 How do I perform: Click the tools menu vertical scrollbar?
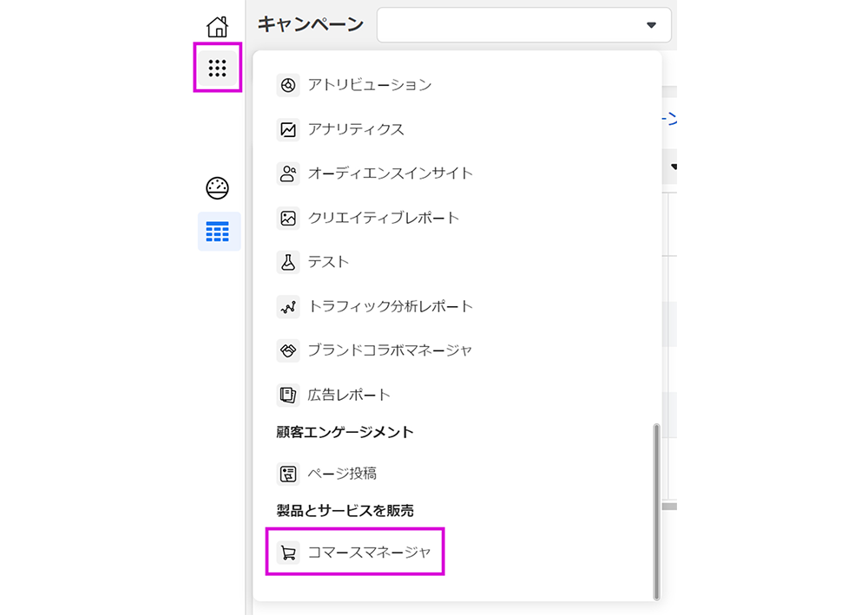point(656,512)
